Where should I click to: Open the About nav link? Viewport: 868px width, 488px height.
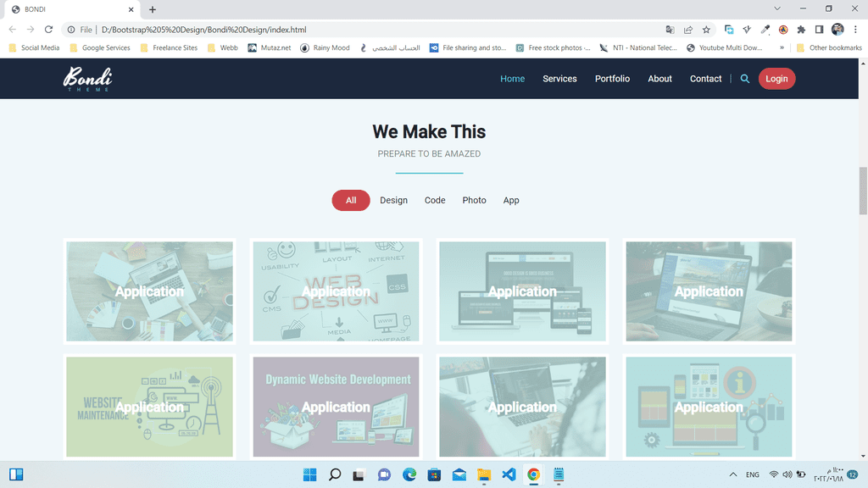[x=659, y=79]
